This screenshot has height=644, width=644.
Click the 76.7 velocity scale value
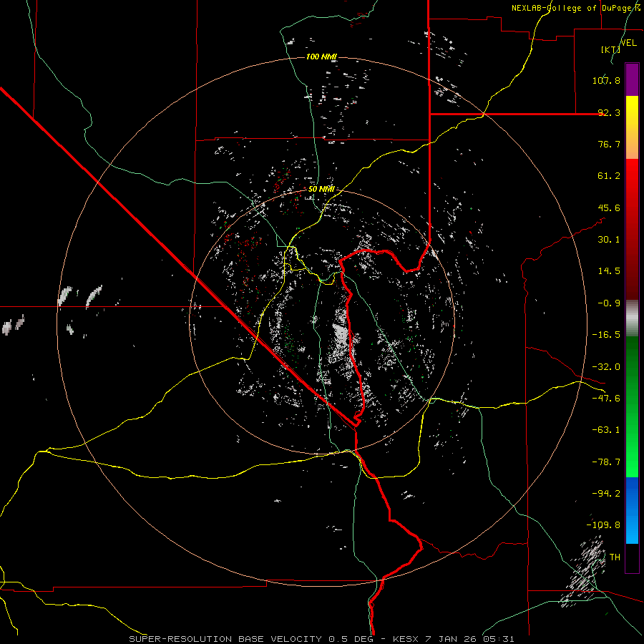pos(609,144)
